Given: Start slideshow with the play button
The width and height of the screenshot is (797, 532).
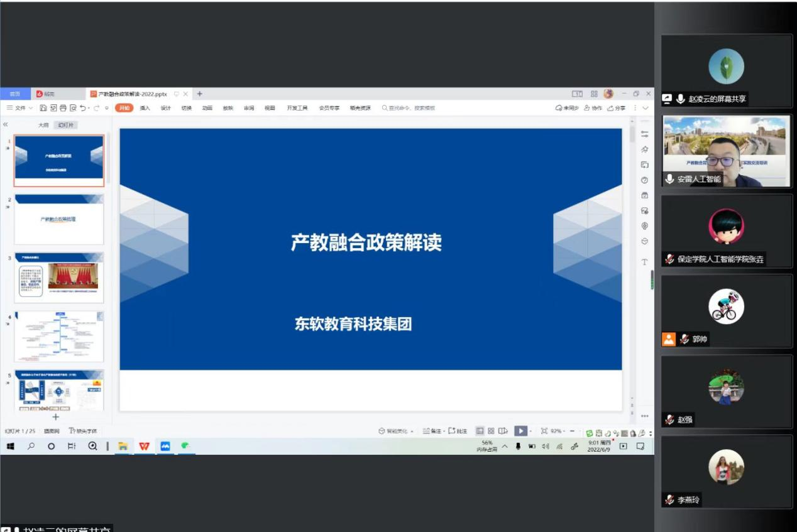Looking at the screenshot, I should (520, 431).
